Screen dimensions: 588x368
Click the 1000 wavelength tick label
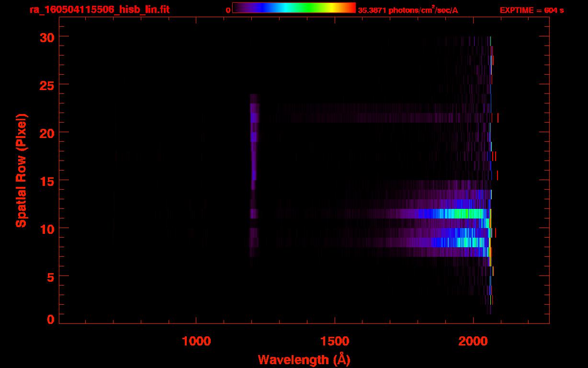pyautogui.click(x=196, y=341)
